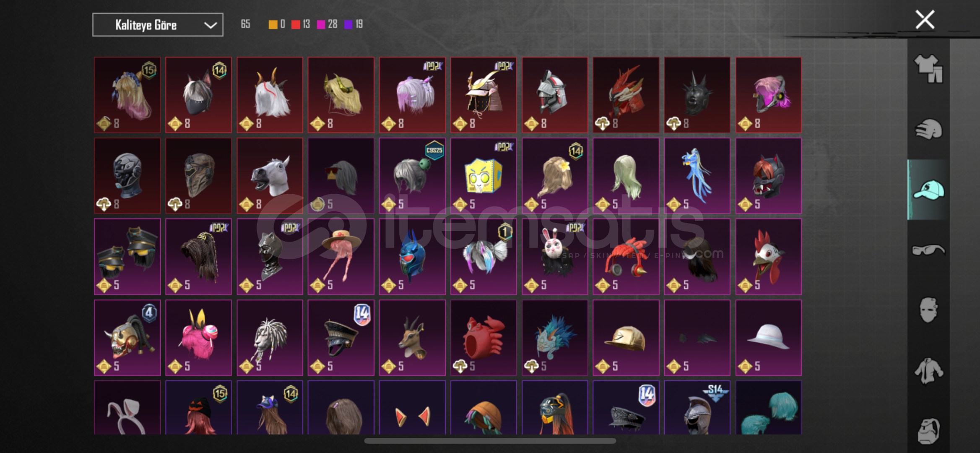Viewport: 980px width, 453px height.
Task: Filter by the orange quality swatch
Action: coord(277,24)
